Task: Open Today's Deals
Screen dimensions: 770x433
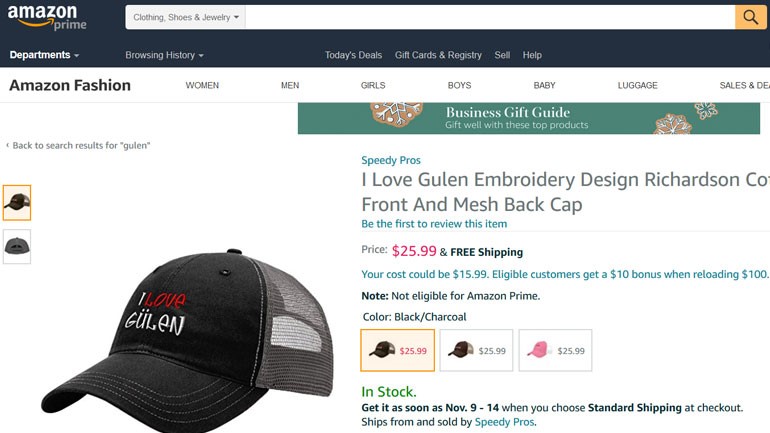Action: (x=353, y=55)
